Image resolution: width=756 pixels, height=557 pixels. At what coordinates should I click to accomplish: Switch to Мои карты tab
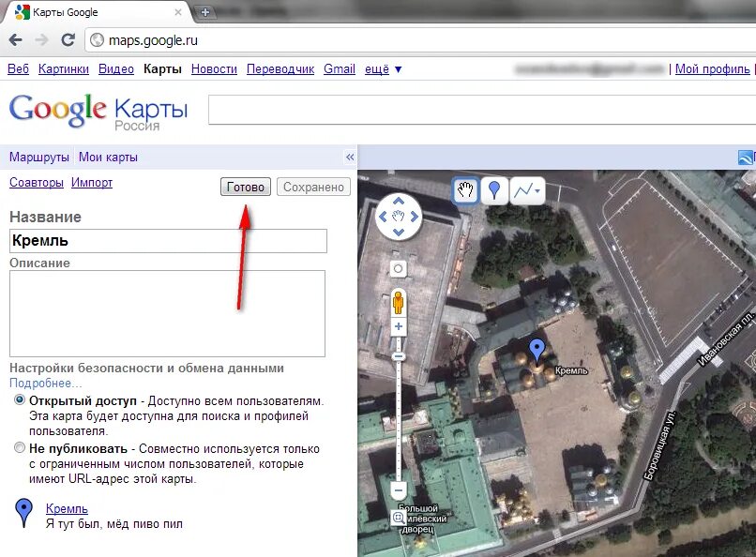point(108,158)
